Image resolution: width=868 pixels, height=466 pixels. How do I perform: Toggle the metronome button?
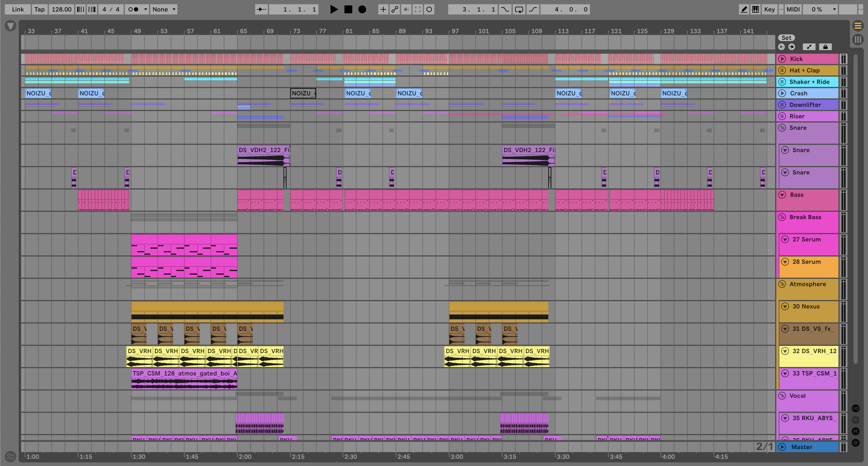pyautogui.click(x=134, y=9)
